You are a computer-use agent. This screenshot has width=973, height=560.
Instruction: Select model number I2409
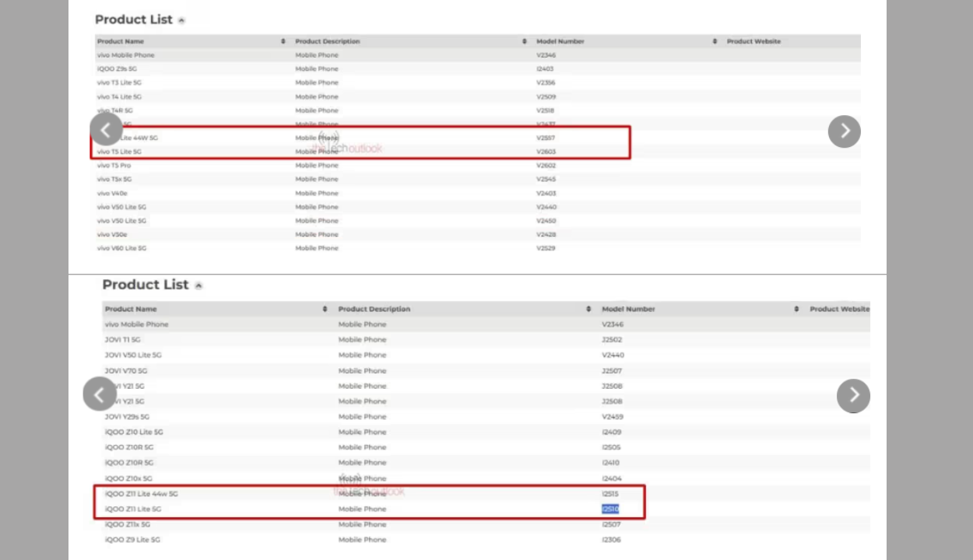pos(611,432)
